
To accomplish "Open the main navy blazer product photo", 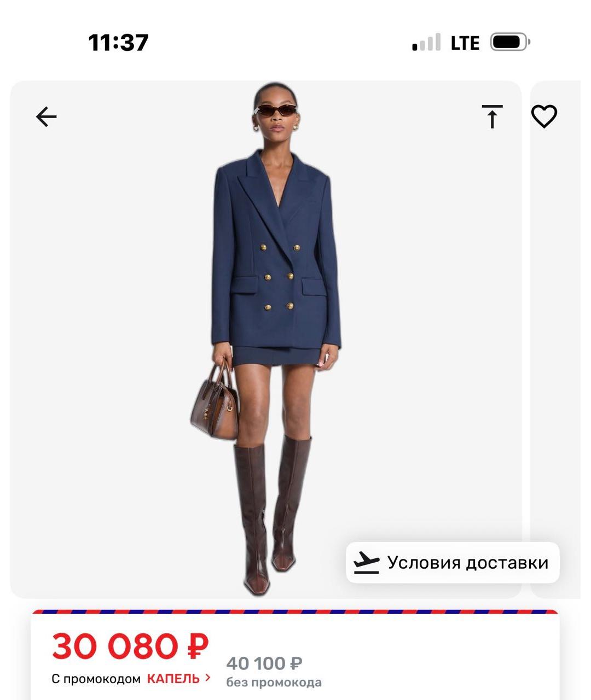I will [266, 339].
